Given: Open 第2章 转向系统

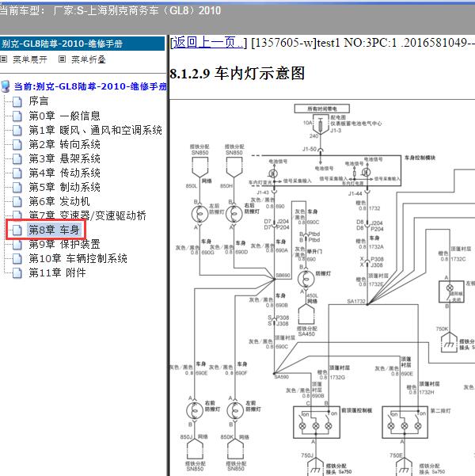Looking at the screenshot, I should pyautogui.click(x=64, y=144).
